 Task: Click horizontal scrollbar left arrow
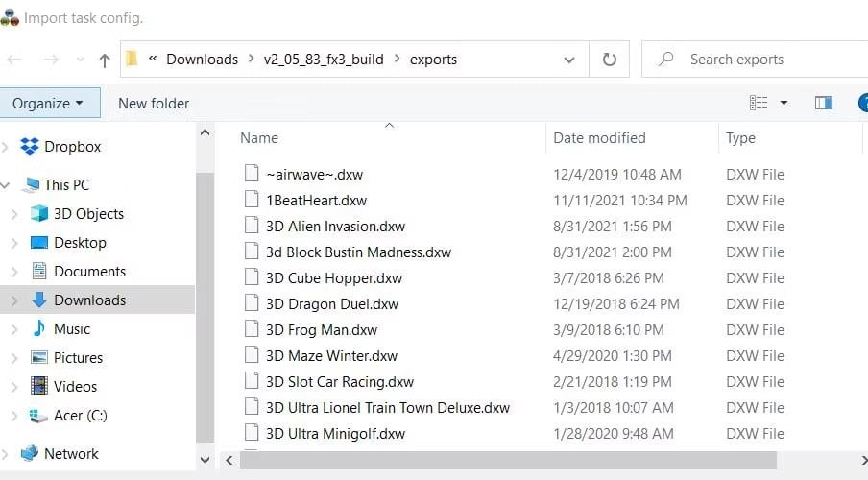229,460
